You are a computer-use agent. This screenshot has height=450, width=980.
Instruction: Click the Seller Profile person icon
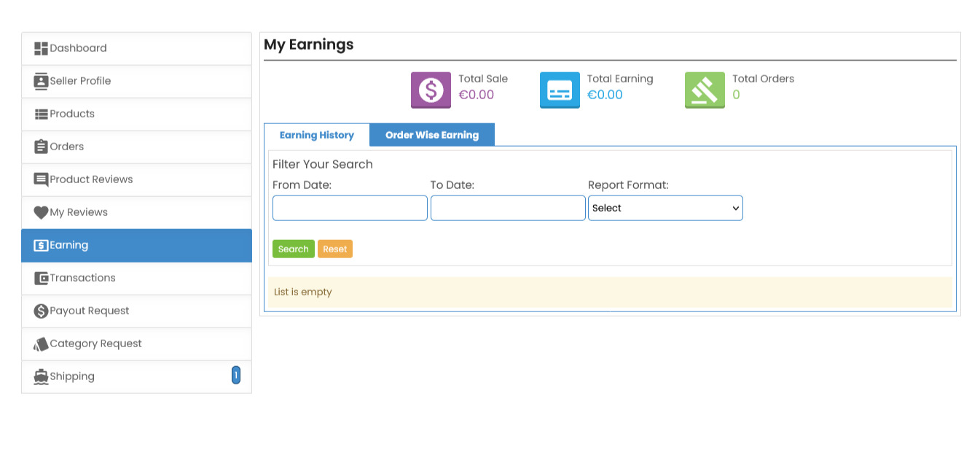click(x=41, y=82)
